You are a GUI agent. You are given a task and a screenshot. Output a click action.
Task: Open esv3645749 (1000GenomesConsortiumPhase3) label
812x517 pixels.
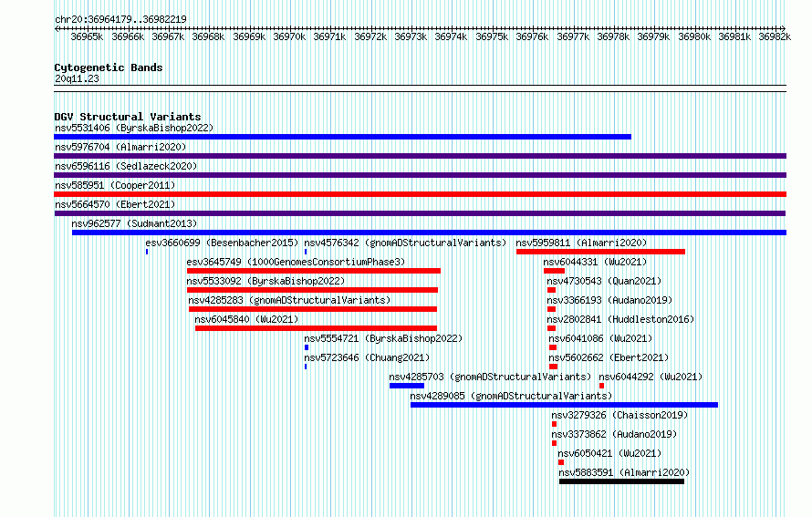296,262
